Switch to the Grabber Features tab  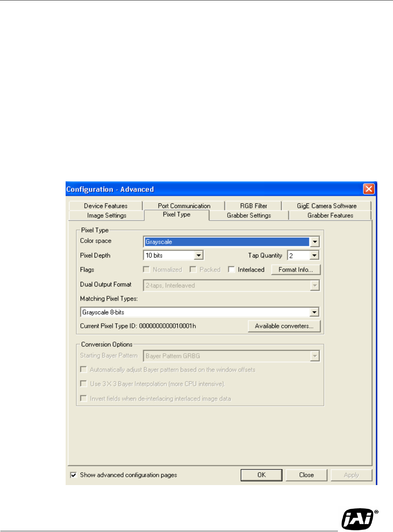pos(330,216)
